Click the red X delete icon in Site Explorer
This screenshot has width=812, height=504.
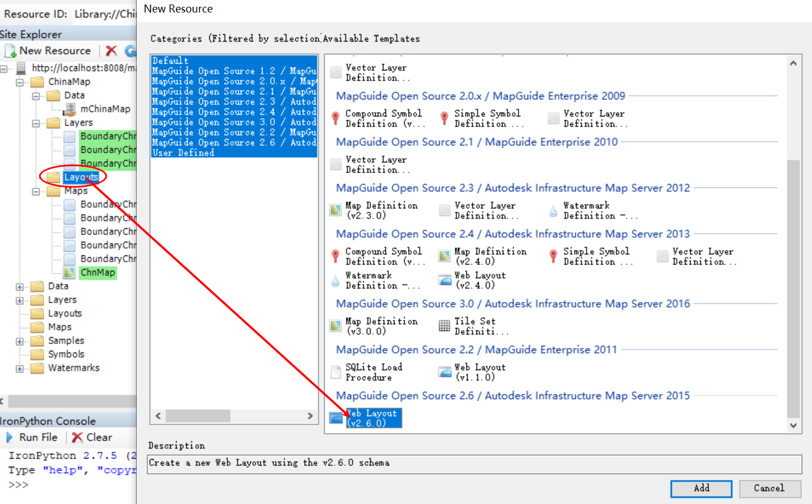pos(111,51)
